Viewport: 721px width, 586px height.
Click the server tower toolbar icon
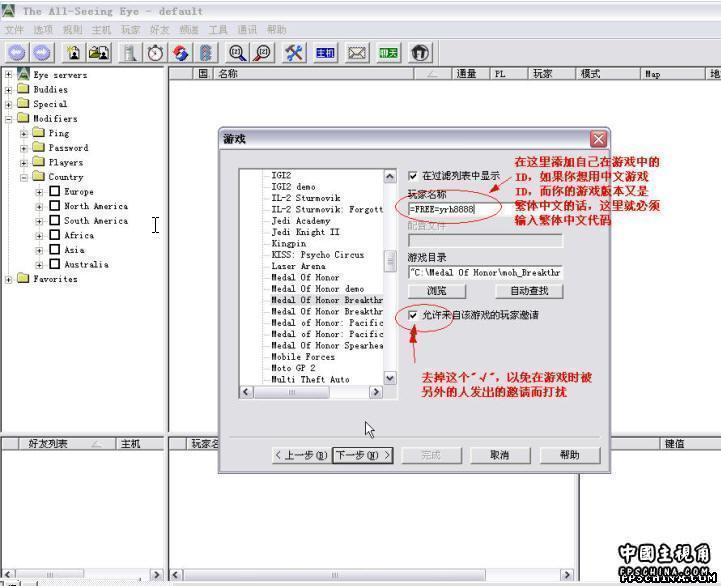tap(129, 53)
